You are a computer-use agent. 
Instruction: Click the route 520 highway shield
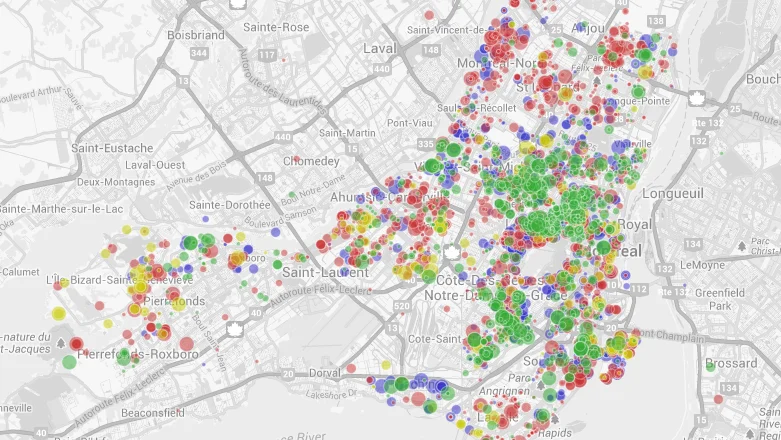(x=402, y=304)
